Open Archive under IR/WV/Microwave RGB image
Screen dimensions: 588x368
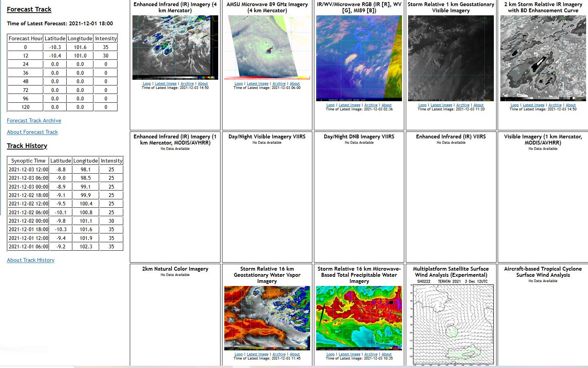pos(371,105)
